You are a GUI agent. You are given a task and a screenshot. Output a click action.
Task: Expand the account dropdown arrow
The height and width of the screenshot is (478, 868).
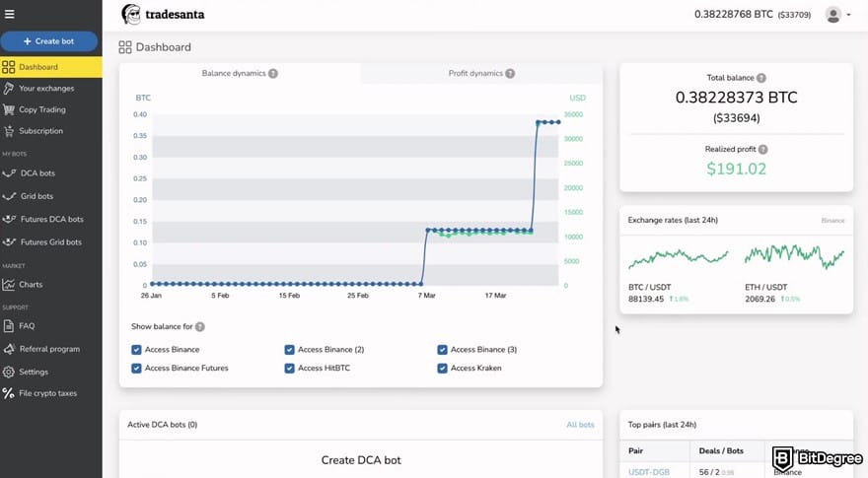click(x=848, y=15)
